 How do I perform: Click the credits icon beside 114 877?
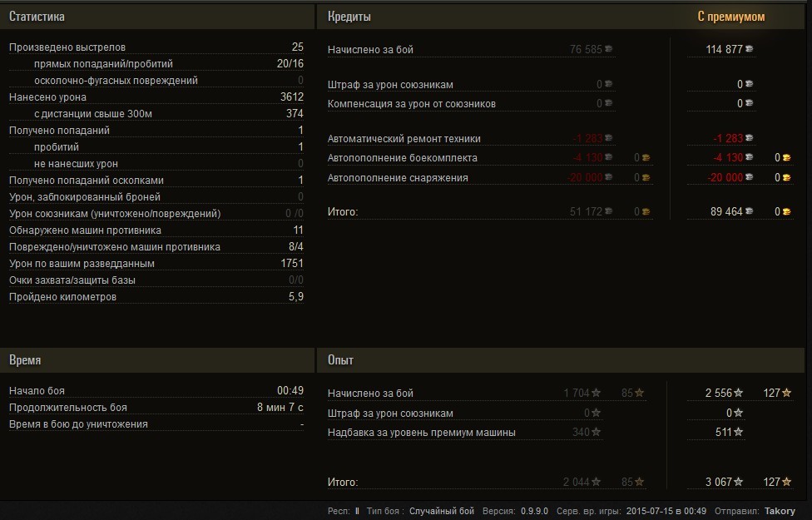pyautogui.click(x=750, y=49)
